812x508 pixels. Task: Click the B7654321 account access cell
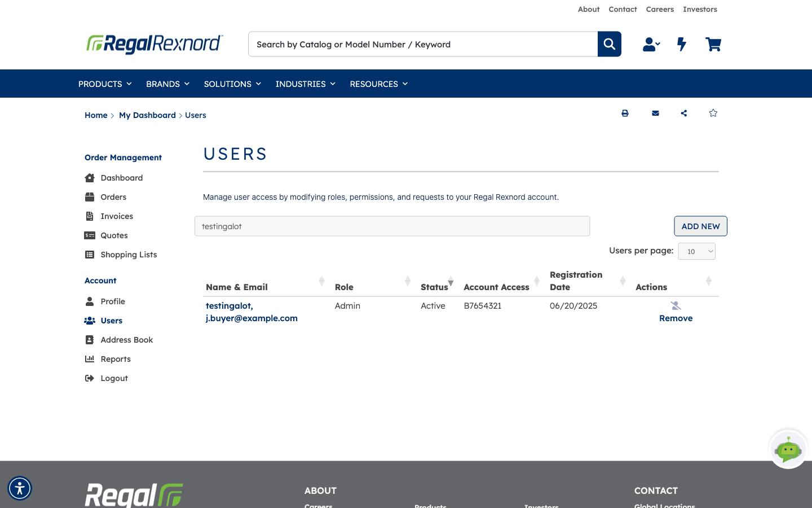(483, 306)
